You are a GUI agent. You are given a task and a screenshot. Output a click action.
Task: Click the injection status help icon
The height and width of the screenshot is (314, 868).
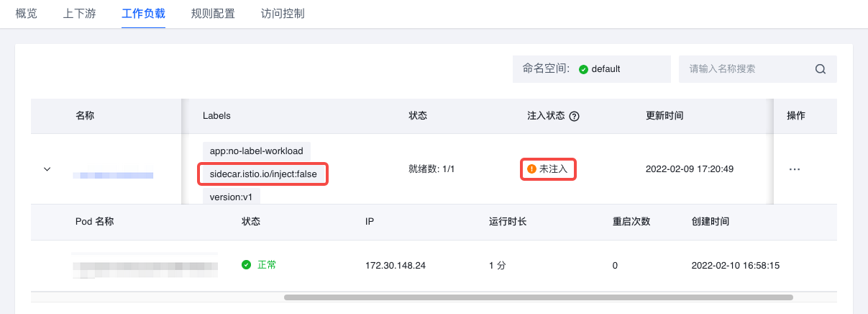coord(575,116)
